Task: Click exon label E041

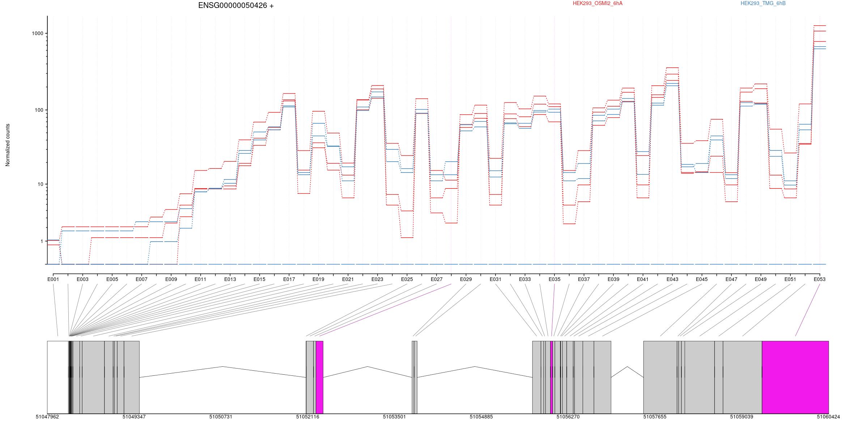Action: pos(643,279)
